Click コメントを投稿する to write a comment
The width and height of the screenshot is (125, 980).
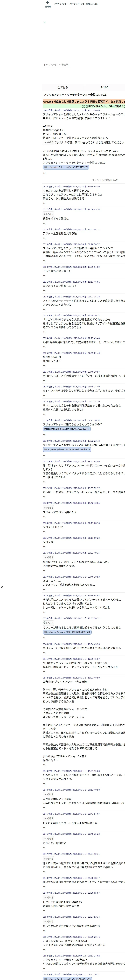[104, 180]
